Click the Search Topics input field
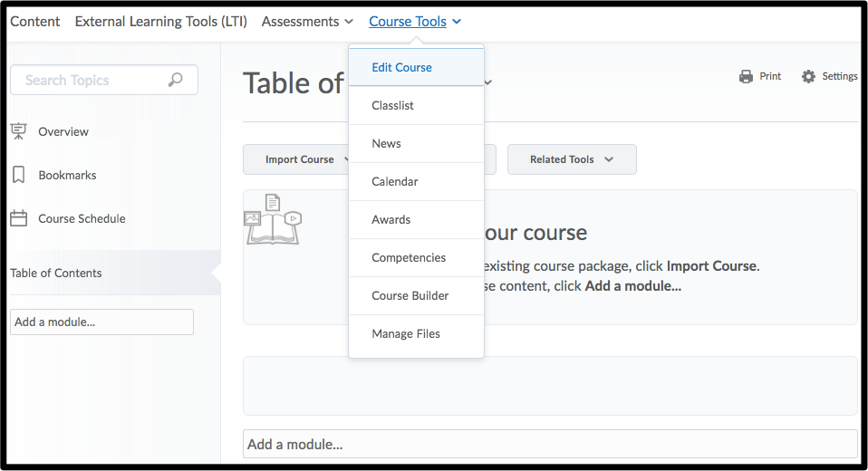 pyautogui.click(x=91, y=81)
